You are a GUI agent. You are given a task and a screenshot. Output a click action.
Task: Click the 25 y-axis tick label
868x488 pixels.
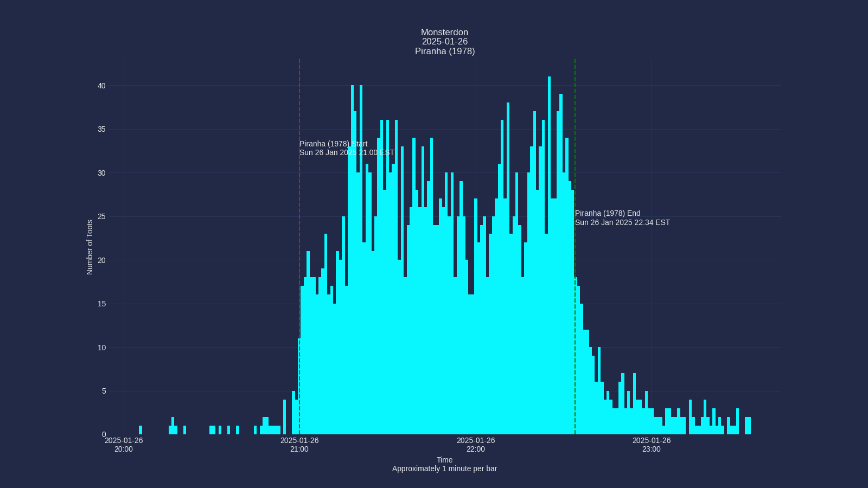[101, 217]
